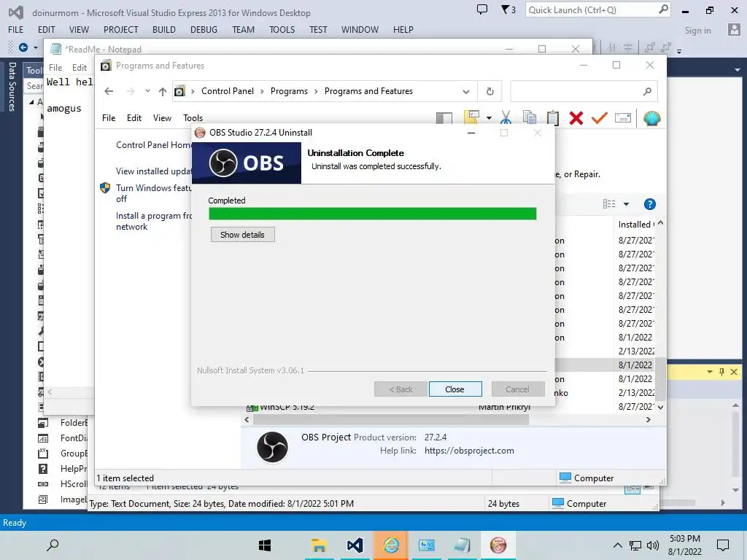Click the Control Panel search field
The width and height of the screenshot is (747, 560).
pyautogui.click(x=584, y=91)
